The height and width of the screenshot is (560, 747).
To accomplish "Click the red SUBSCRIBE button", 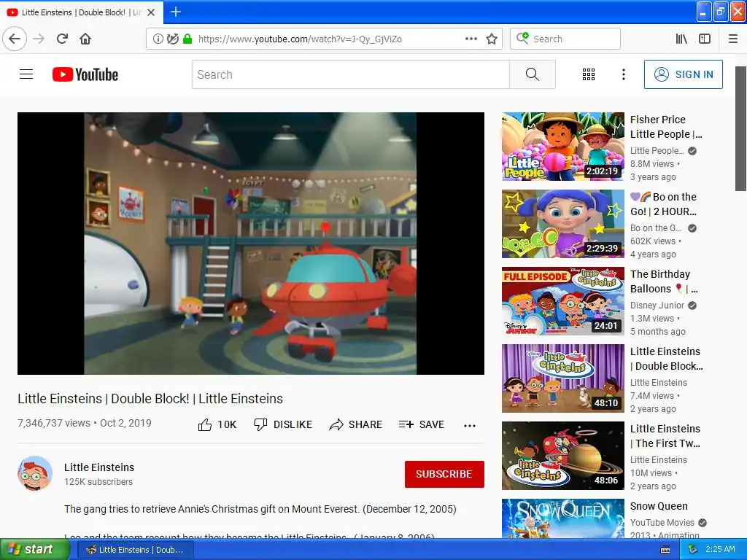I will coord(444,474).
